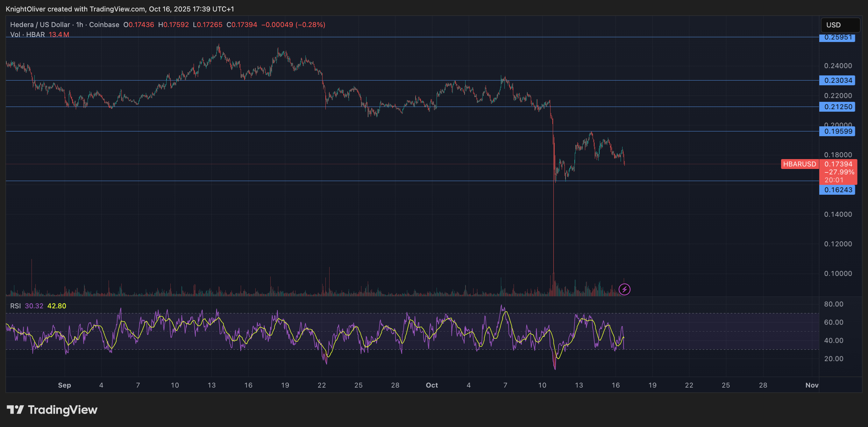Select the 0.21250 price level label
Viewport: 868px width, 427px height.
click(837, 107)
